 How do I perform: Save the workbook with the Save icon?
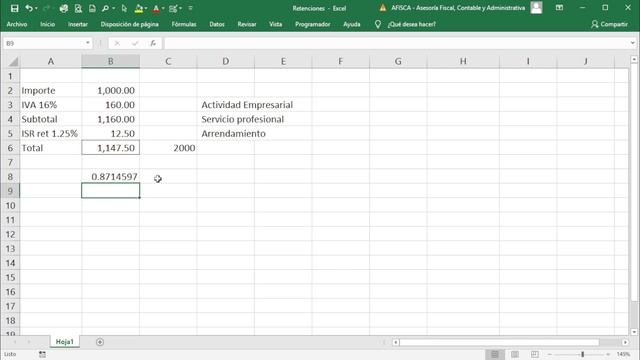pyautogui.click(x=14, y=8)
